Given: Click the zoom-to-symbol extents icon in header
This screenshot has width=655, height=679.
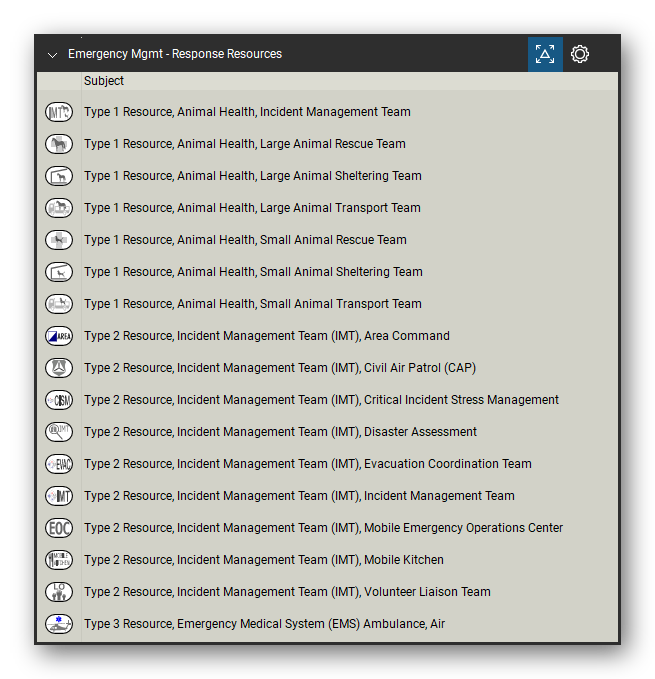Looking at the screenshot, I should [545, 54].
